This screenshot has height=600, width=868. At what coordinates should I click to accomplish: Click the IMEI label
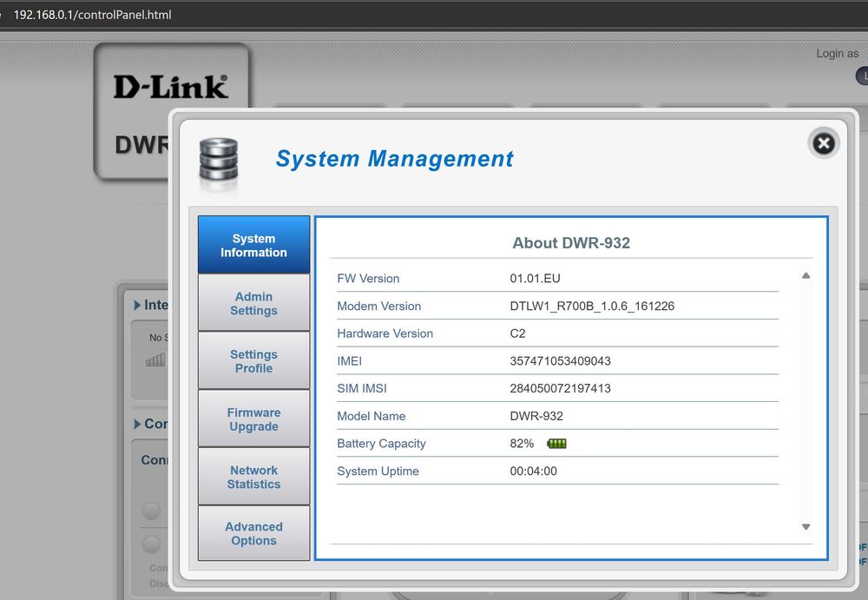point(349,361)
